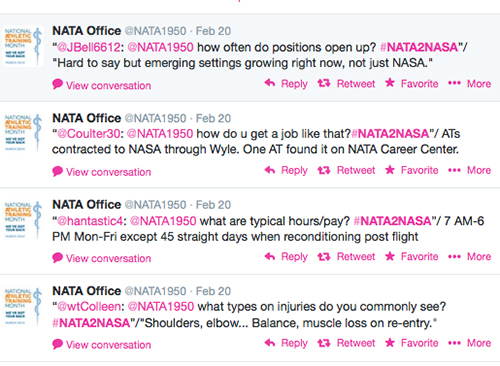Click speech bubble icon on @Coulter30 tweet
Image resolution: width=500 pixels, height=366 pixels.
pos(57,171)
